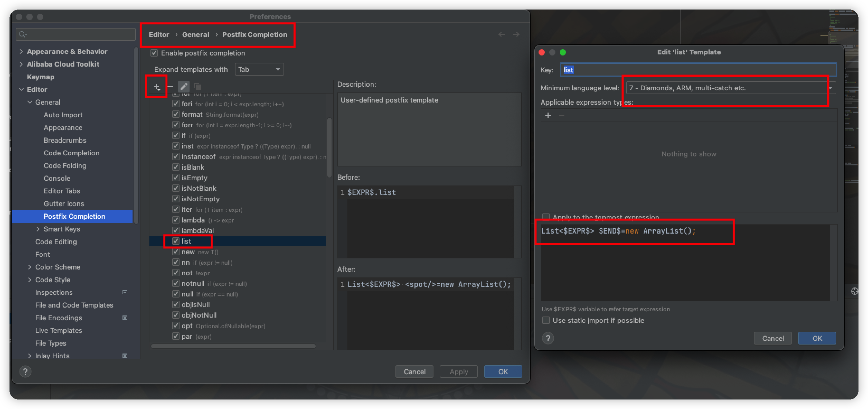Click the template list vertical scrollbar
The image size is (868, 409).
pyautogui.click(x=329, y=148)
